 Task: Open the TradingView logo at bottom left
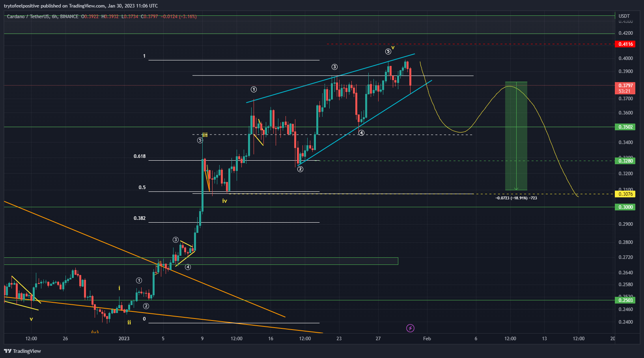22,351
